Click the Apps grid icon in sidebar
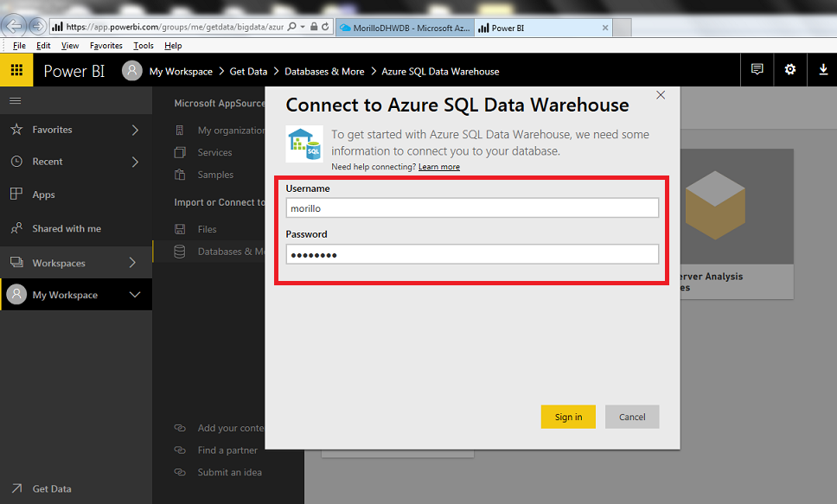The width and height of the screenshot is (837, 504). (x=16, y=194)
